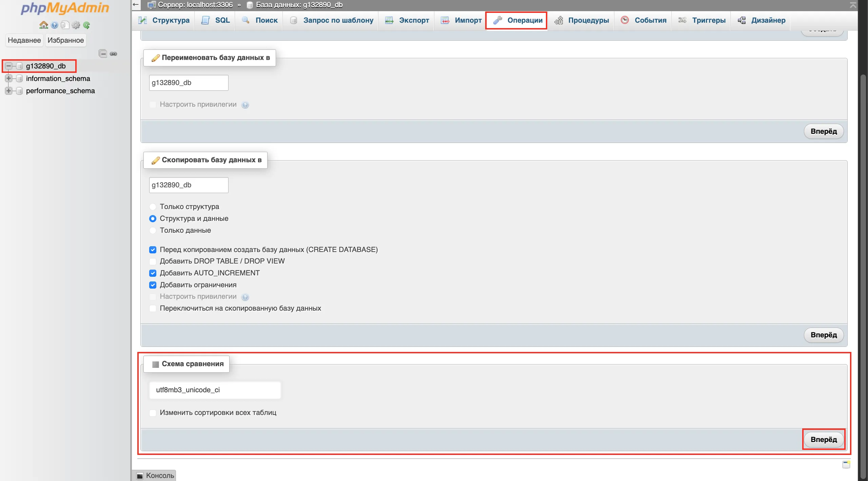Open page-related settings icon at bottom right
Image resolution: width=868 pixels, height=481 pixels.
tap(846, 464)
